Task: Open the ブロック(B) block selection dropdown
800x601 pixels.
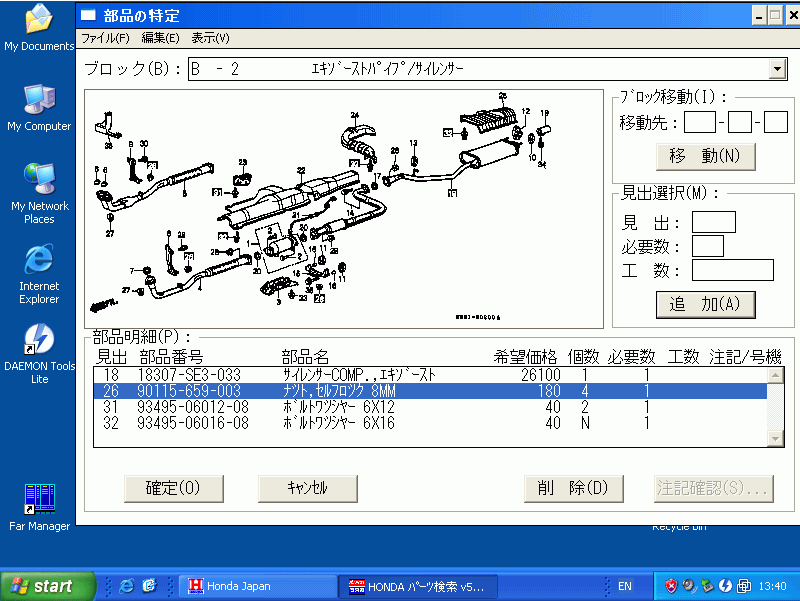Action: click(x=777, y=69)
